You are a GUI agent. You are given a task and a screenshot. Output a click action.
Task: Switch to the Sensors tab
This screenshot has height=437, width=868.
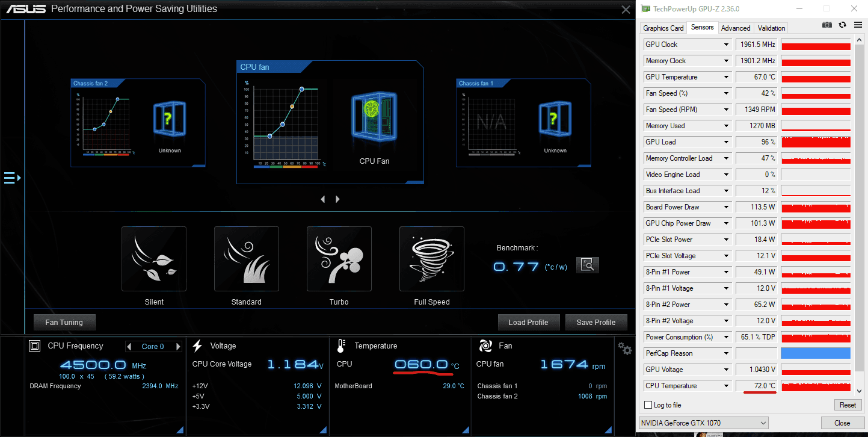(702, 27)
